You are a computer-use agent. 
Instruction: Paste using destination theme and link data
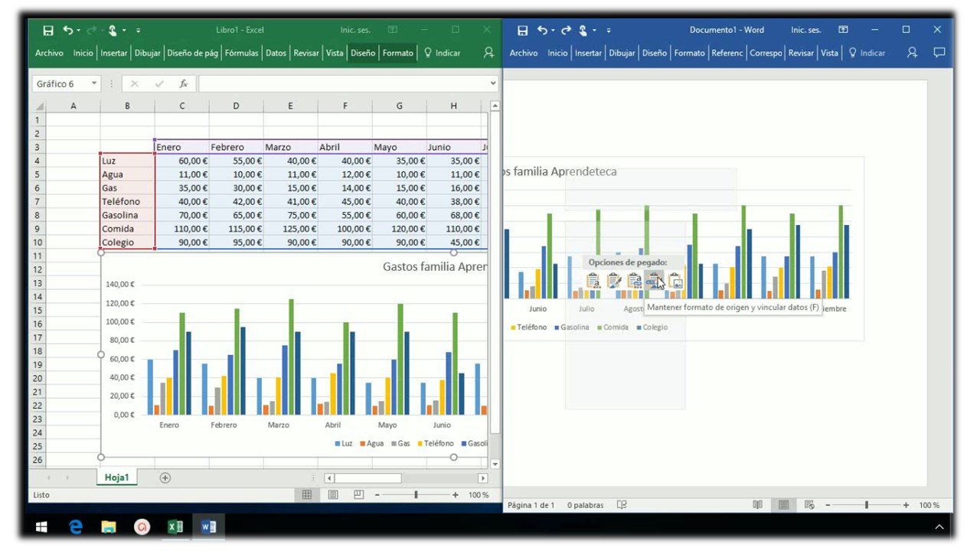tap(634, 281)
